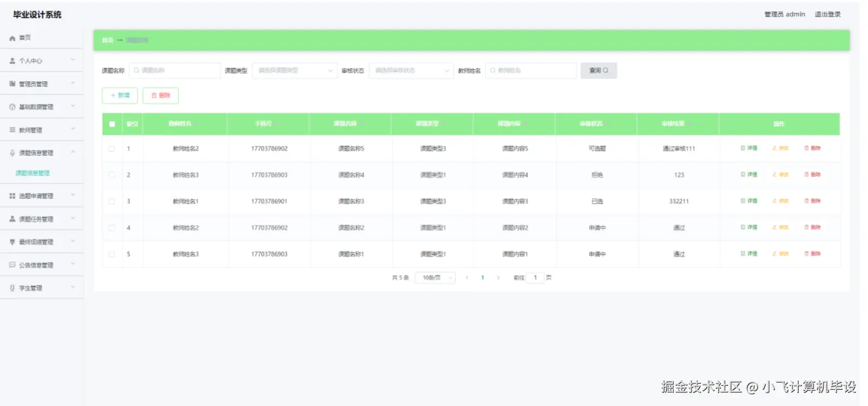
Task: Open the 课题任务管理 sidebar menu
Action: tap(42, 219)
